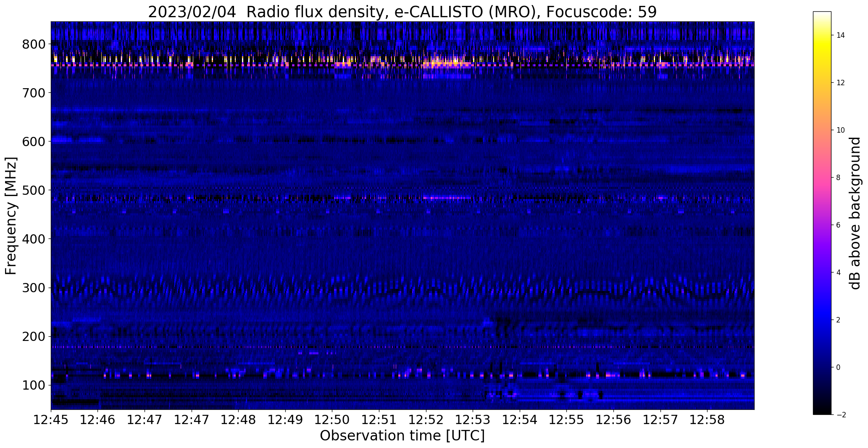Click the 12:54 time tick label
This screenshot has width=868, height=448.
[520, 420]
